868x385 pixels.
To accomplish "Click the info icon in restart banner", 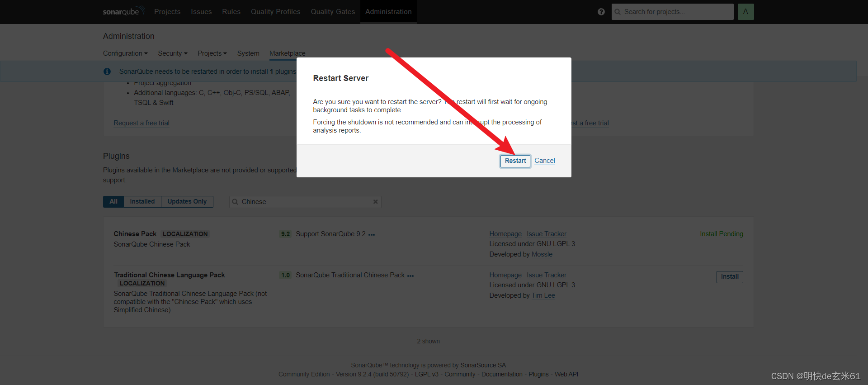I will pyautogui.click(x=107, y=71).
